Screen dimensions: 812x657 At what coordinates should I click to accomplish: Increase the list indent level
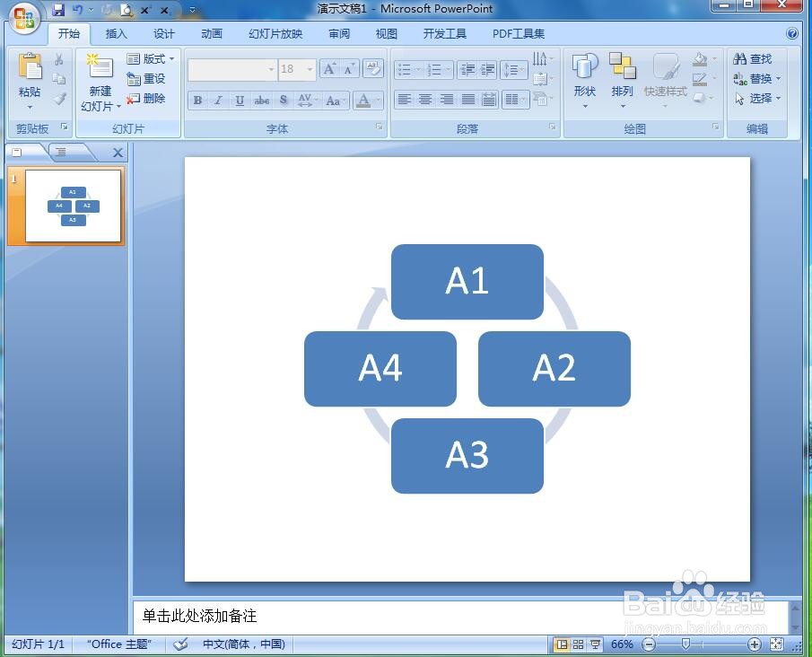pyautogui.click(x=487, y=70)
